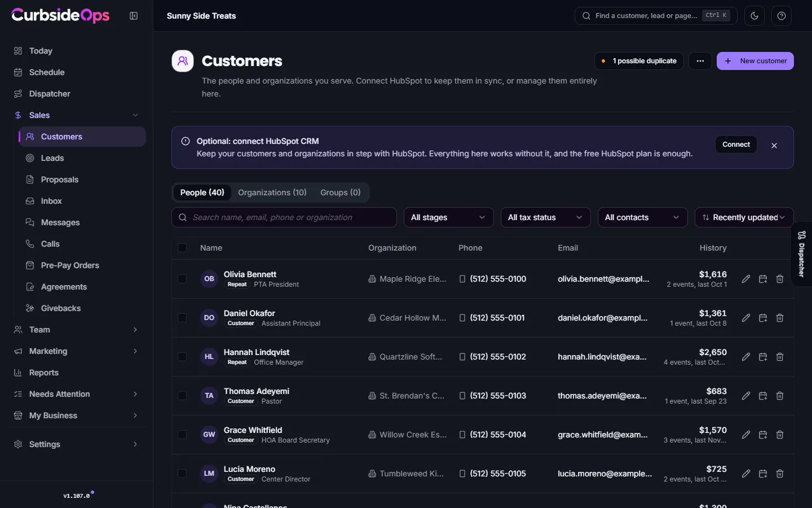Switch to the People (40) tab
812x508 pixels.
tap(202, 192)
